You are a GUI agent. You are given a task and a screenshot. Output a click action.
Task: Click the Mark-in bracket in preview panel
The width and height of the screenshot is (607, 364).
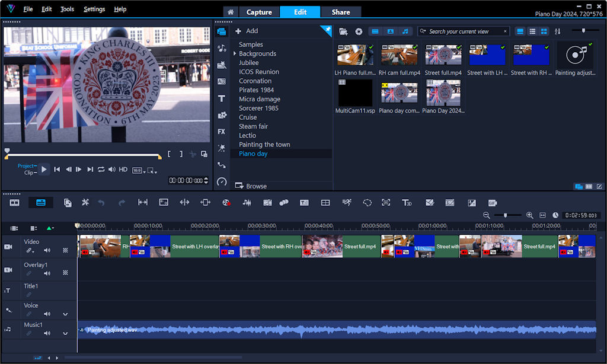click(169, 154)
